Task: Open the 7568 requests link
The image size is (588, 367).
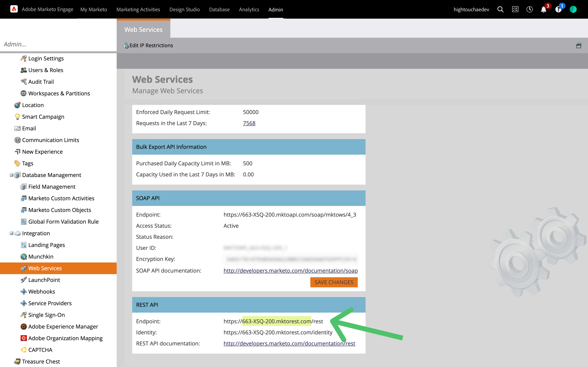Action: pos(249,123)
